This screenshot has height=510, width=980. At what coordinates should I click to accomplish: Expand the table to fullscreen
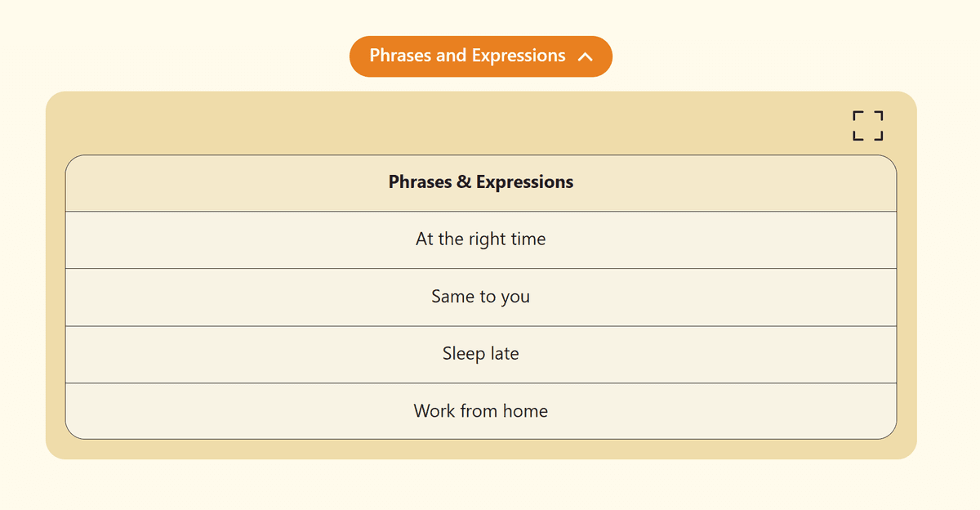[867, 126]
